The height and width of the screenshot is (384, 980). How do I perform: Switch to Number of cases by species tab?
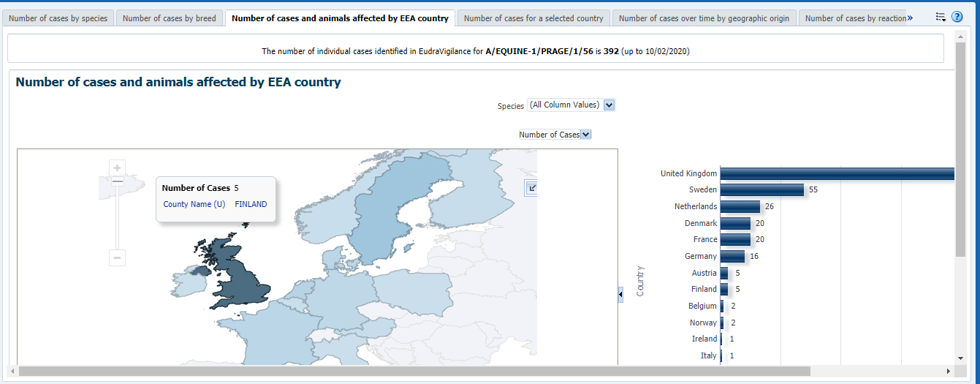(58, 18)
